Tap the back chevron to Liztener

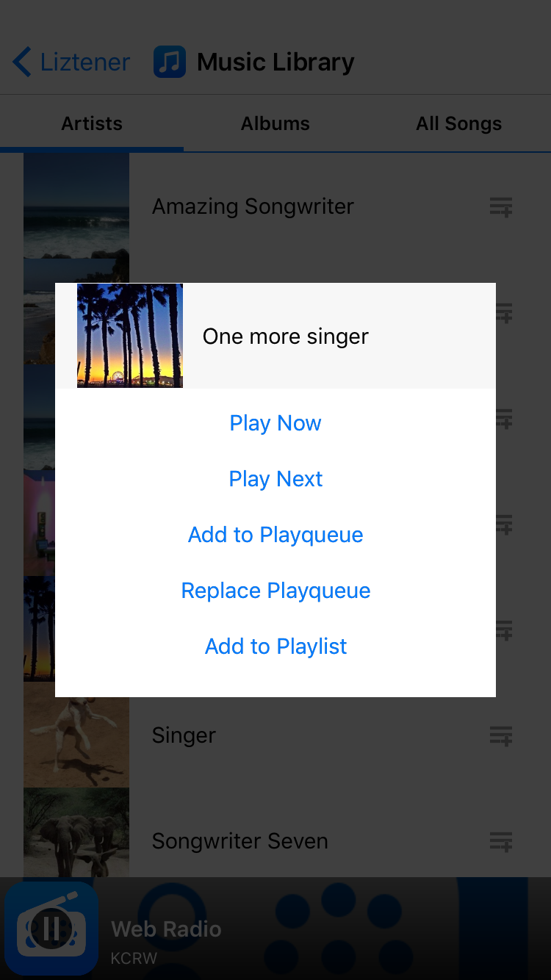pyautogui.click(x=22, y=62)
